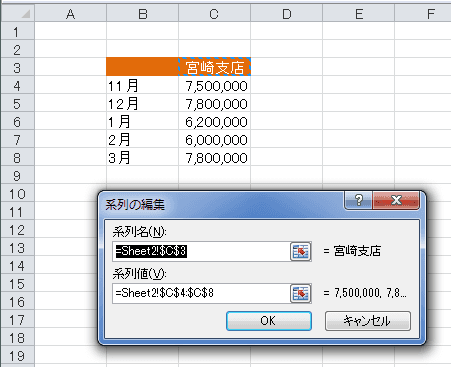
Task: Confirm the series edit with OK
Action: (x=269, y=321)
